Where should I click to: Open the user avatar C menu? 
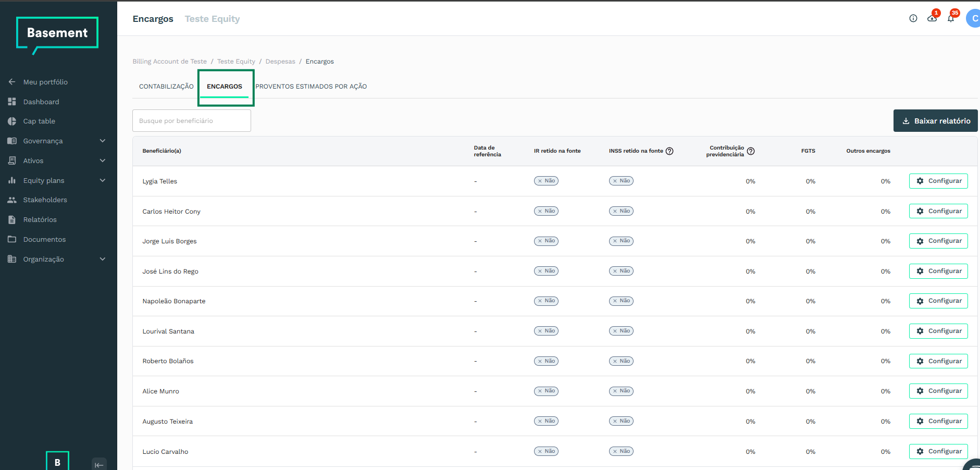click(974, 18)
